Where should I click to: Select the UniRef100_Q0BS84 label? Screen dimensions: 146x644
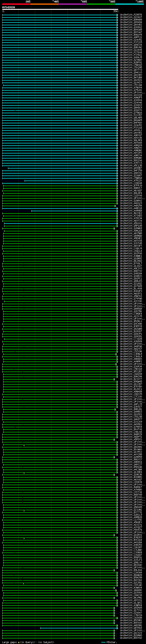(x=131, y=273)
